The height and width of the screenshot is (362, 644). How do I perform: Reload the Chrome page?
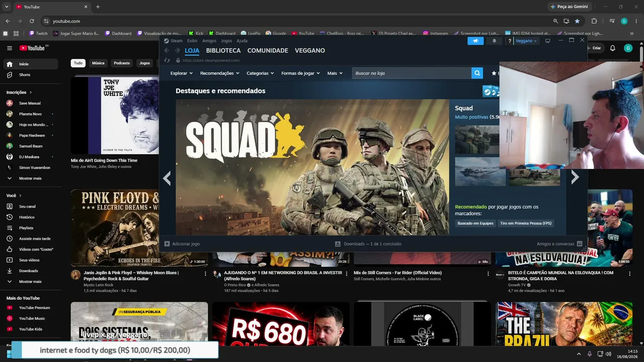pyautogui.click(x=32, y=21)
